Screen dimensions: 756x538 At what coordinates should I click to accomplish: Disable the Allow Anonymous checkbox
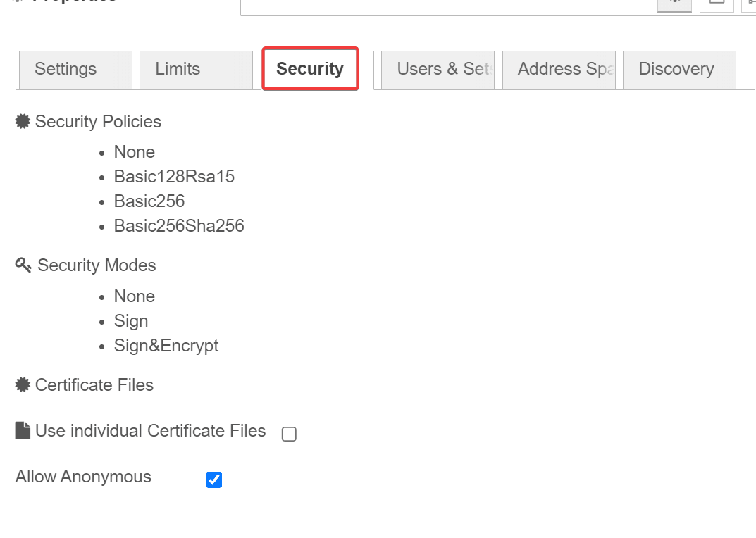213,480
